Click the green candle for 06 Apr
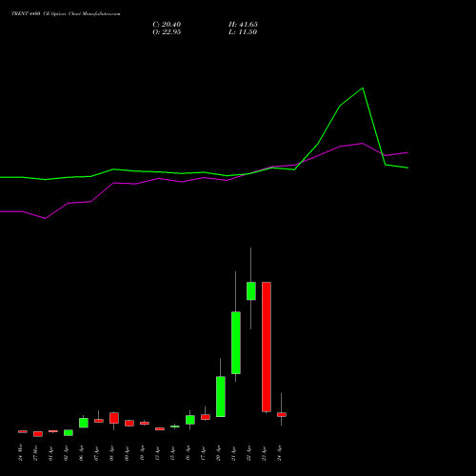The height and width of the screenshot is (476, 476). [x=84, y=423]
